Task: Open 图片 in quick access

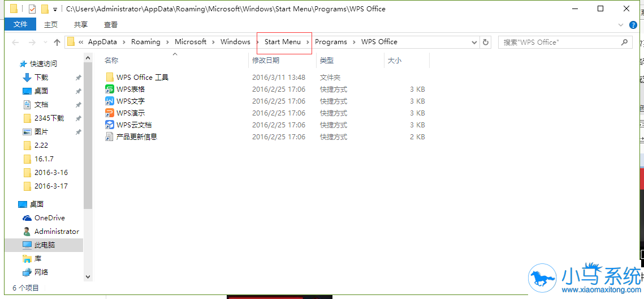Action: click(x=41, y=131)
